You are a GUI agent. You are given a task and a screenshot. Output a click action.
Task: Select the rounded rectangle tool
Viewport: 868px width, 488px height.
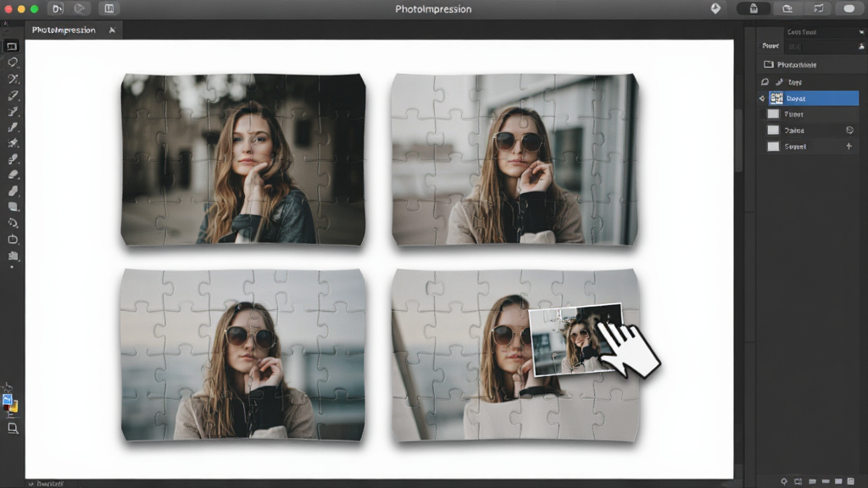13,240
